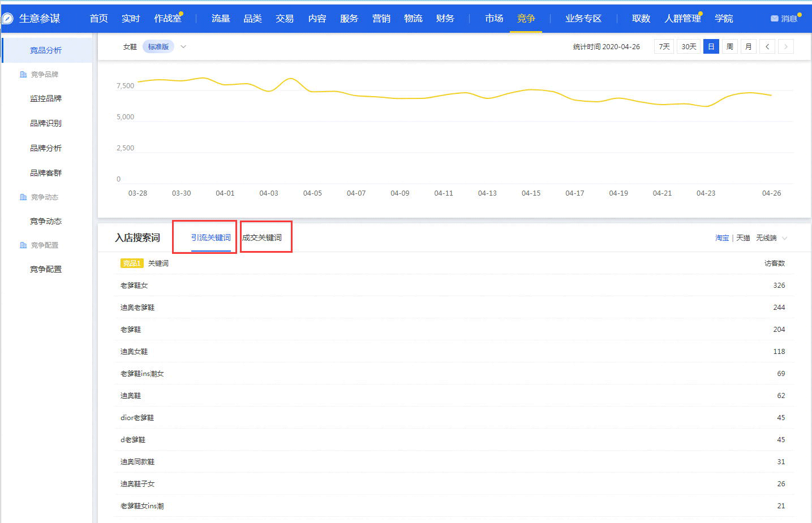Click the 生意参谋 compass logo icon
The image size is (812, 523).
click(x=8, y=19)
